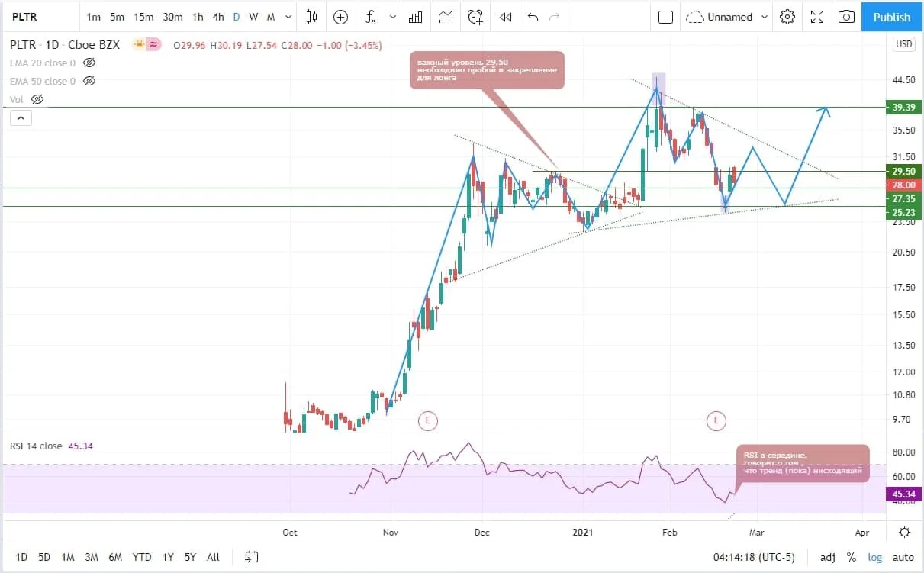924x573 pixels.
Task: Select the 30m timeframe
Action: [x=172, y=17]
